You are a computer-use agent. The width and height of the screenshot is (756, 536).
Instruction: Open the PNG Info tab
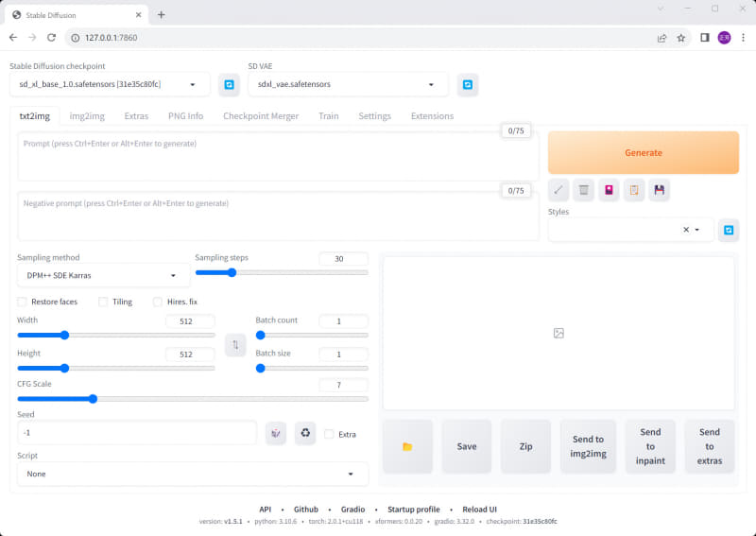[185, 116]
